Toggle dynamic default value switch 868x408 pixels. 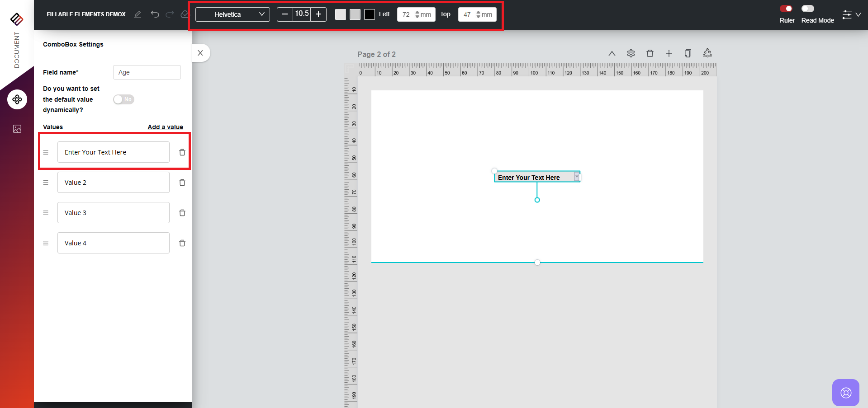tap(123, 99)
